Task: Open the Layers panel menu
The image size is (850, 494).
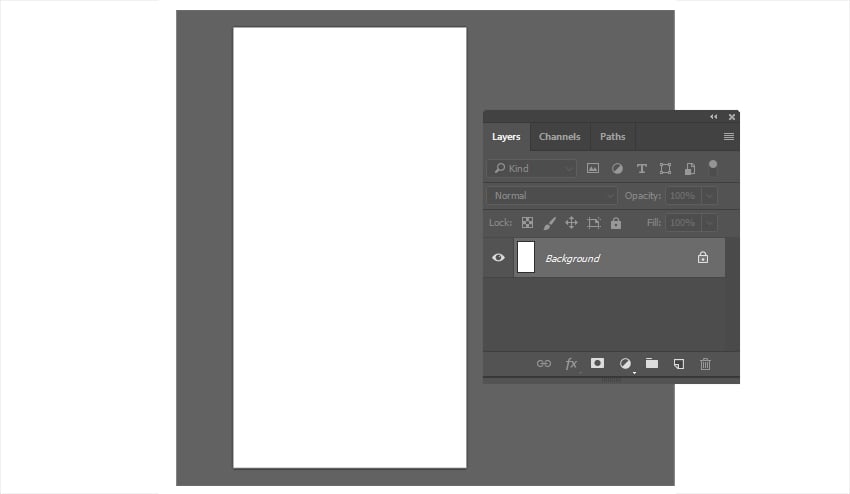Action: click(x=729, y=137)
